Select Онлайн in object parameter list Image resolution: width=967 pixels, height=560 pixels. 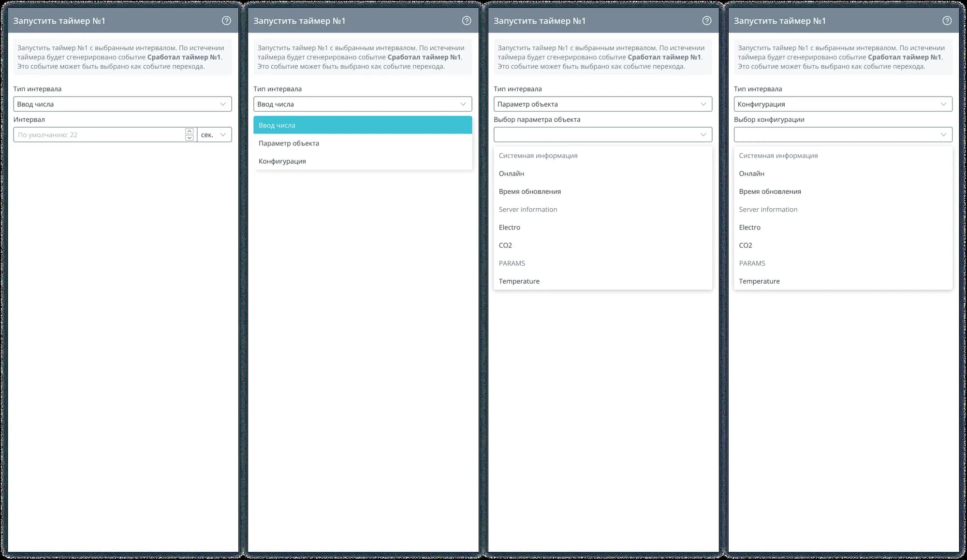click(x=512, y=173)
